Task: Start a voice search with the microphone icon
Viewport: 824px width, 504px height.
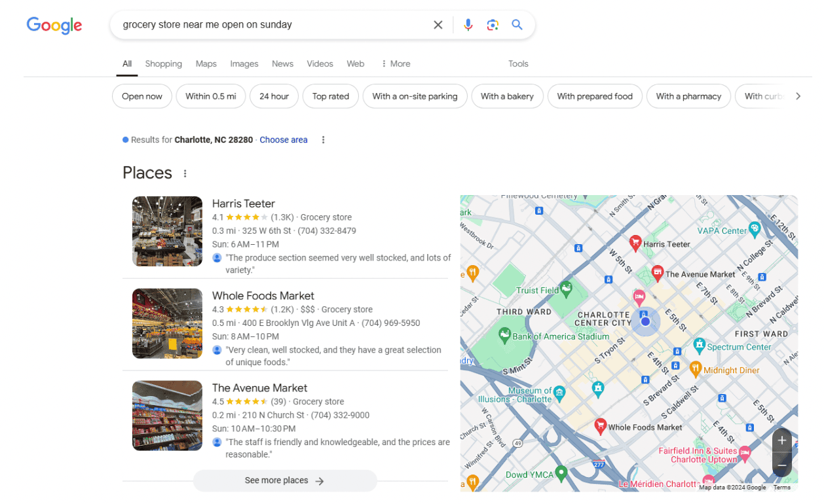Action: click(468, 24)
